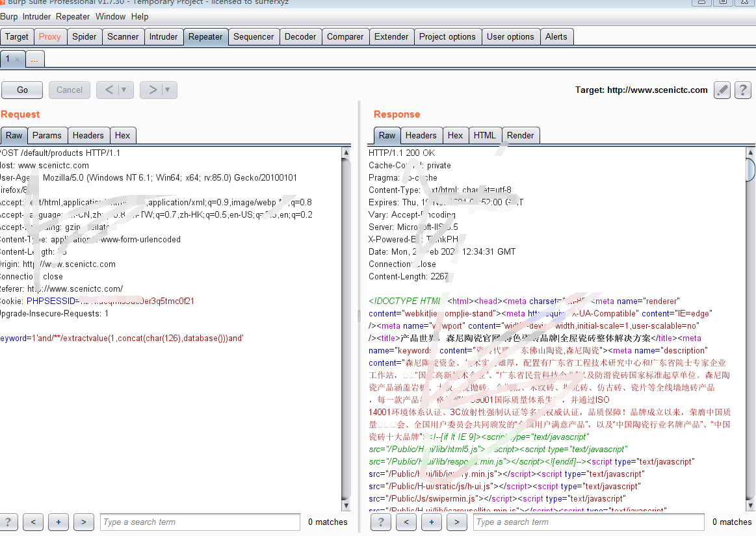The width and height of the screenshot is (756, 536).
Task: Click the Date response header line
Action: click(442, 251)
